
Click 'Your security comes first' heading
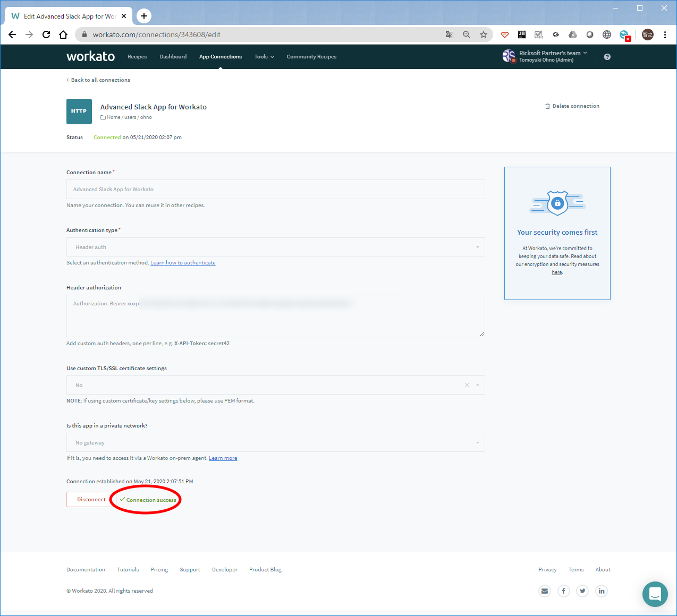[557, 233]
